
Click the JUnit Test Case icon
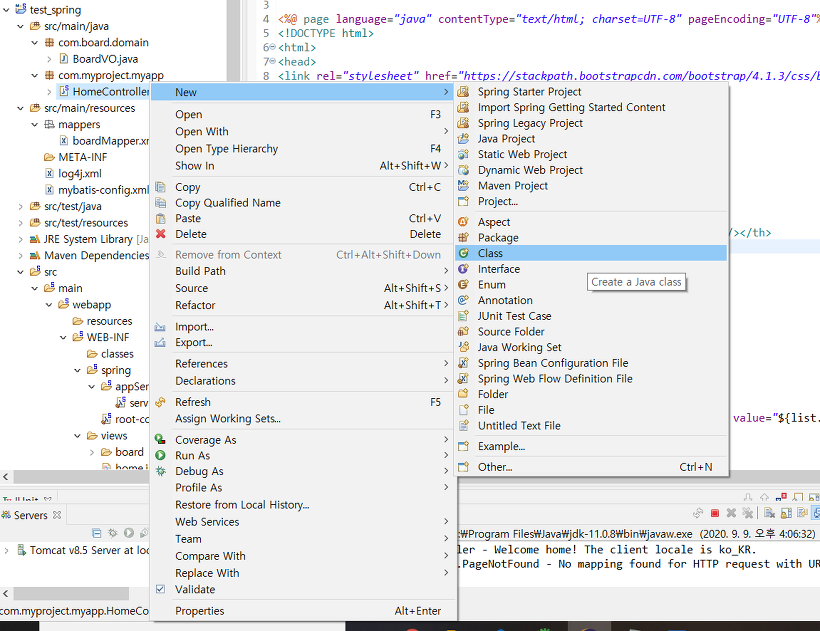(463, 316)
